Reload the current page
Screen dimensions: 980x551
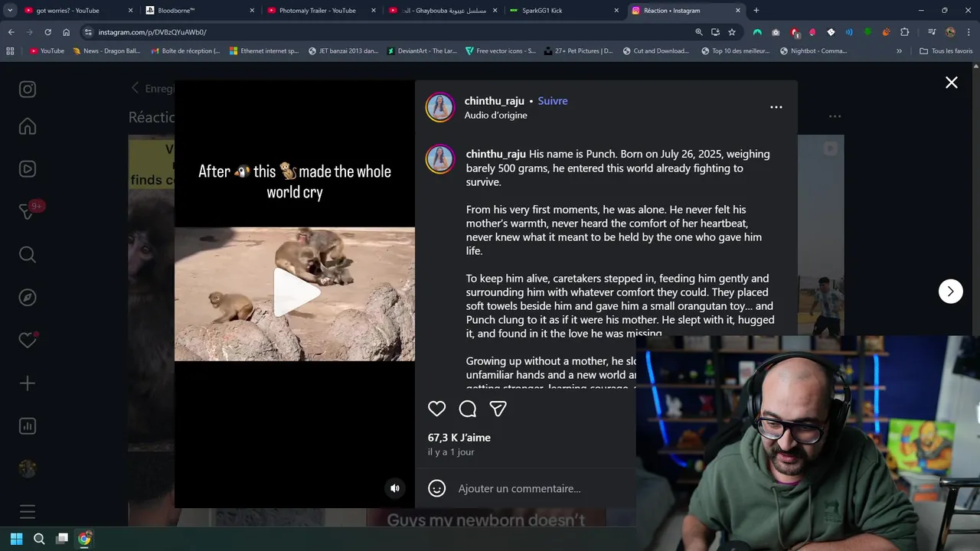47,32
